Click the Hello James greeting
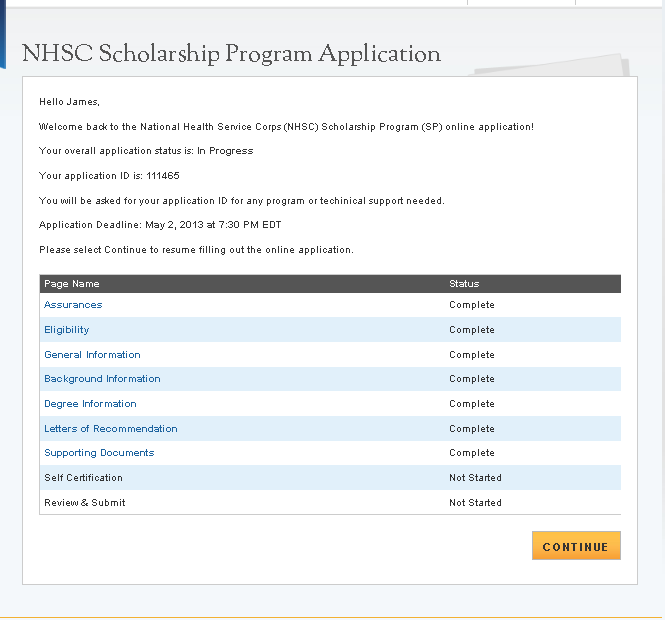665x620 pixels. (70, 102)
